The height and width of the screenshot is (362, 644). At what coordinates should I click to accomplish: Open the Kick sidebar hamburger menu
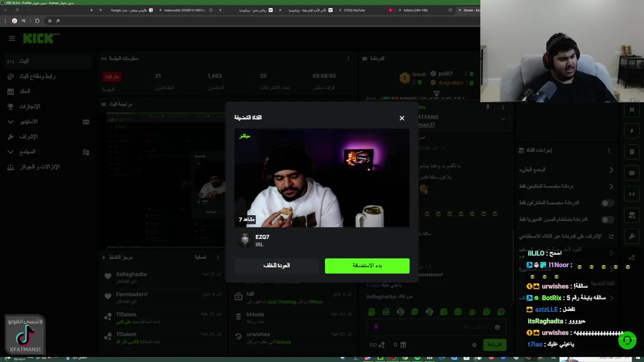click(12, 38)
